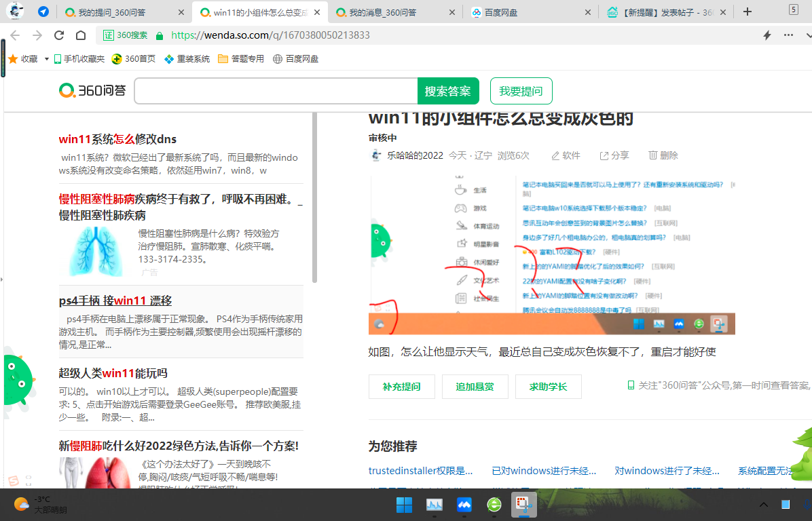The image size is (812, 521).
Task: Open ps4手柄 接win11 漂移 result
Action: (x=115, y=301)
